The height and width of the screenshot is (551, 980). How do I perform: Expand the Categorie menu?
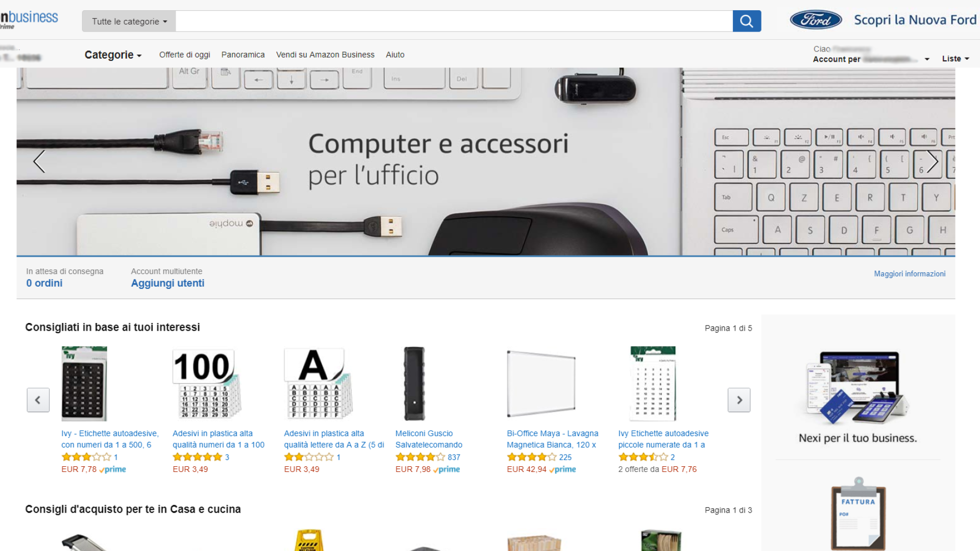pyautogui.click(x=113, y=55)
